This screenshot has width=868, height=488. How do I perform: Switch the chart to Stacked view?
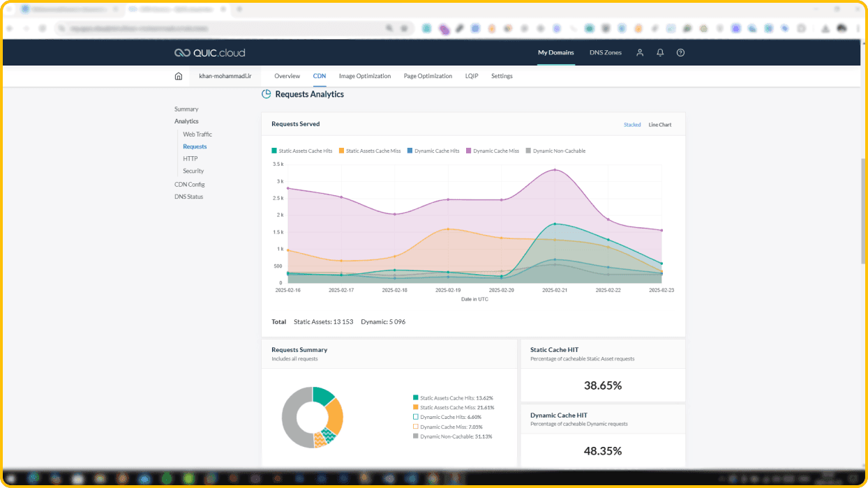pos(632,125)
